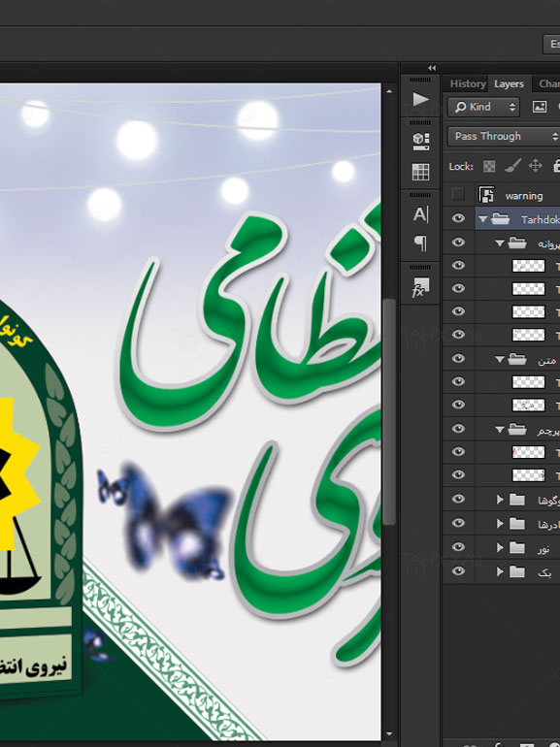
Task: Collapse the پروانه group
Action: coord(500,244)
